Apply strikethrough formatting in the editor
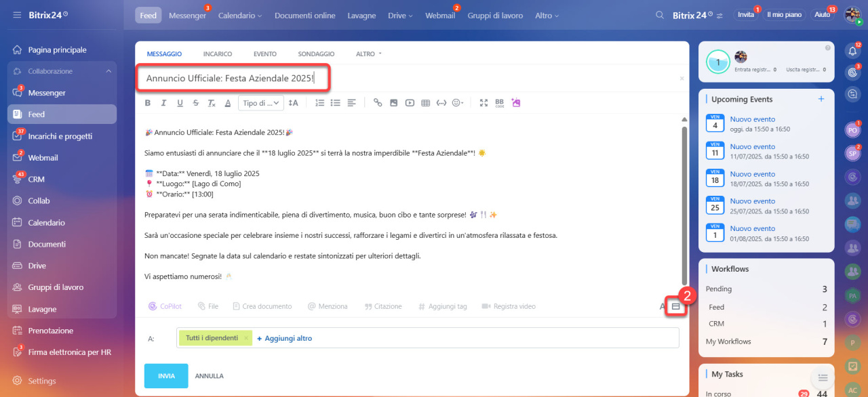This screenshot has width=868, height=397. [196, 103]
